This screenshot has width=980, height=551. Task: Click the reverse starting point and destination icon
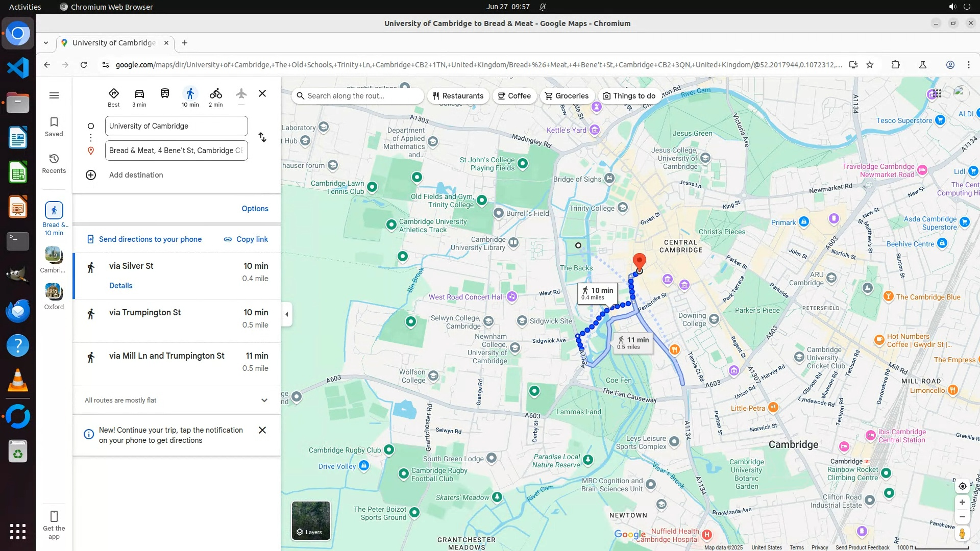262,138
